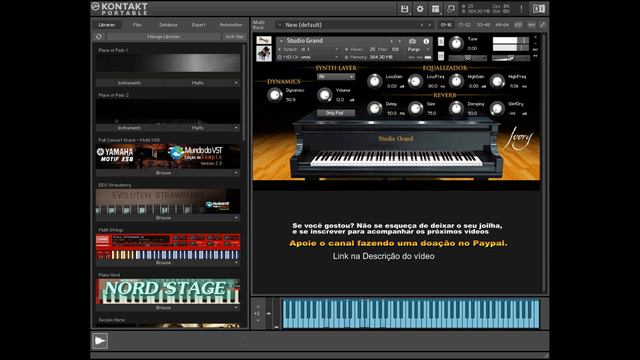The height and width of the screenshot is (360, 640).
Task: Close the Studio Grand instrument
Action: [535, 37]
